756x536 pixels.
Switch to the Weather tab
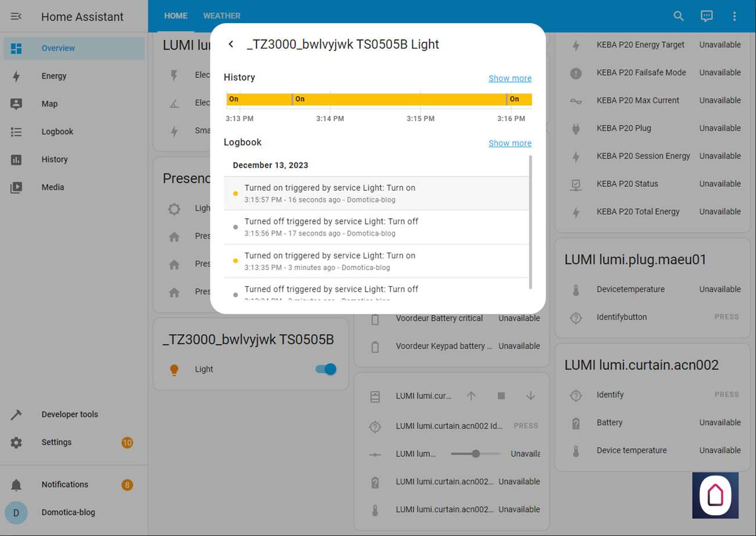[x=222, y=16]
